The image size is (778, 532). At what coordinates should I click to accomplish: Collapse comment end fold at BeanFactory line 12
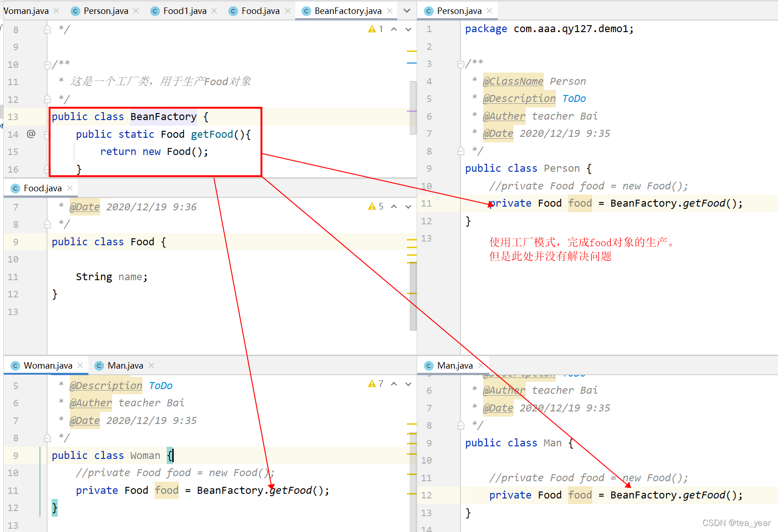tap(47, 99)
